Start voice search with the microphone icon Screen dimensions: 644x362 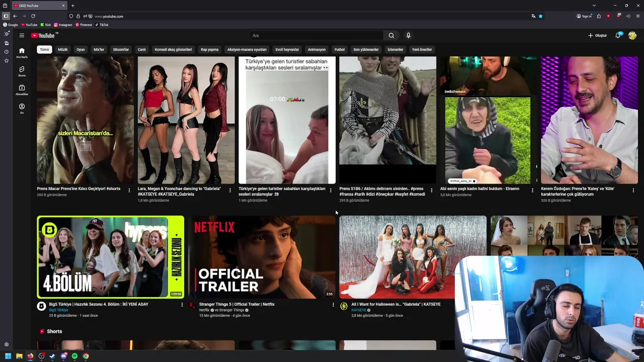[x=409, y=35]
